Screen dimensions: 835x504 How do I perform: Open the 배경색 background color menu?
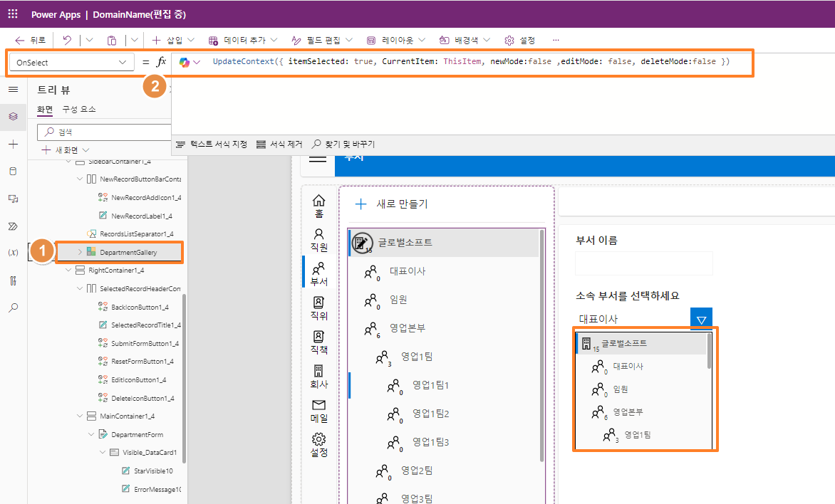465,40
